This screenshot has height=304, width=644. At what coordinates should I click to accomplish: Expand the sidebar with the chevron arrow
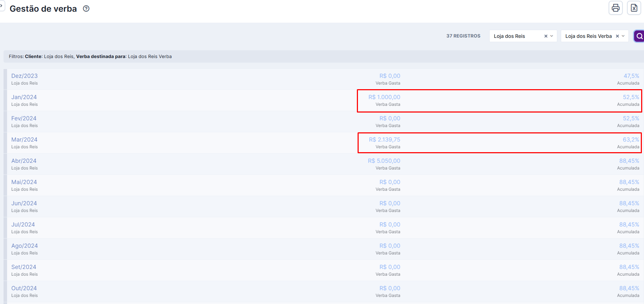pyautogui.click(x=1, y=6)
